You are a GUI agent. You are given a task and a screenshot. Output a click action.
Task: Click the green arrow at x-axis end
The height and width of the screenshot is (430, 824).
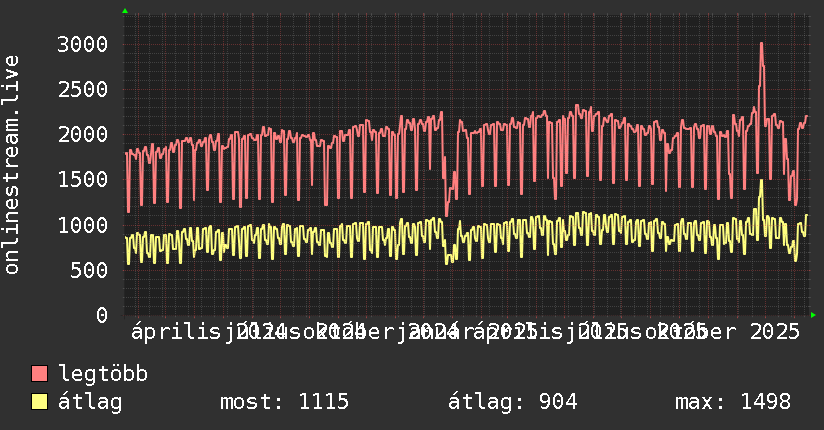click(813, 315)
